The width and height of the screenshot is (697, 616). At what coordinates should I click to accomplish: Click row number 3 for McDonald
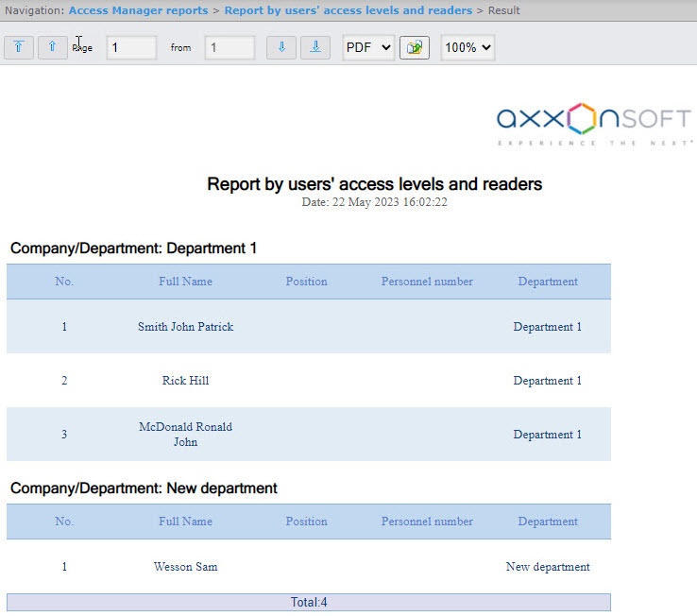(64, 434)
